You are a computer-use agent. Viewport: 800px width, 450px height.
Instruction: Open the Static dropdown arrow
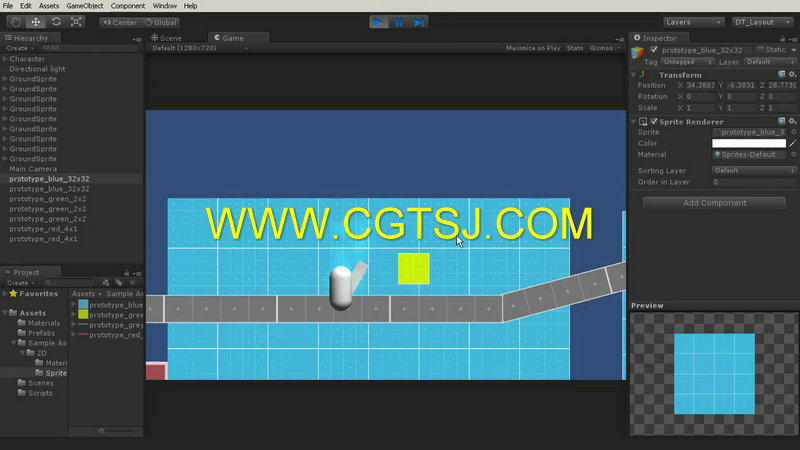point(793,50)
